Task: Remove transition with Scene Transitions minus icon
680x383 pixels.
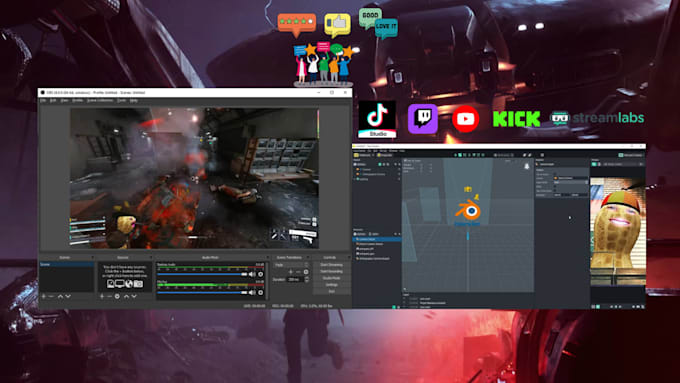Action: [x=298, y=272]
